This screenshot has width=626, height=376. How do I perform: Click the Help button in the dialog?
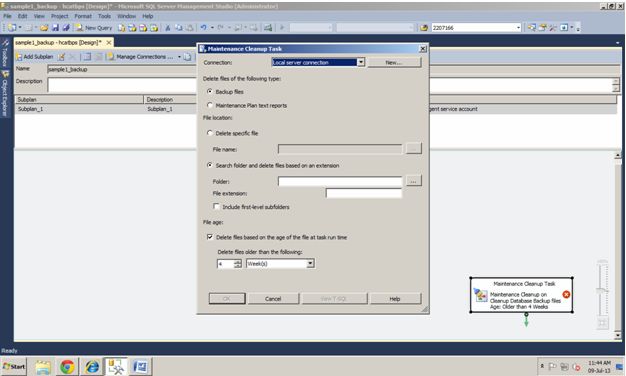395,299
